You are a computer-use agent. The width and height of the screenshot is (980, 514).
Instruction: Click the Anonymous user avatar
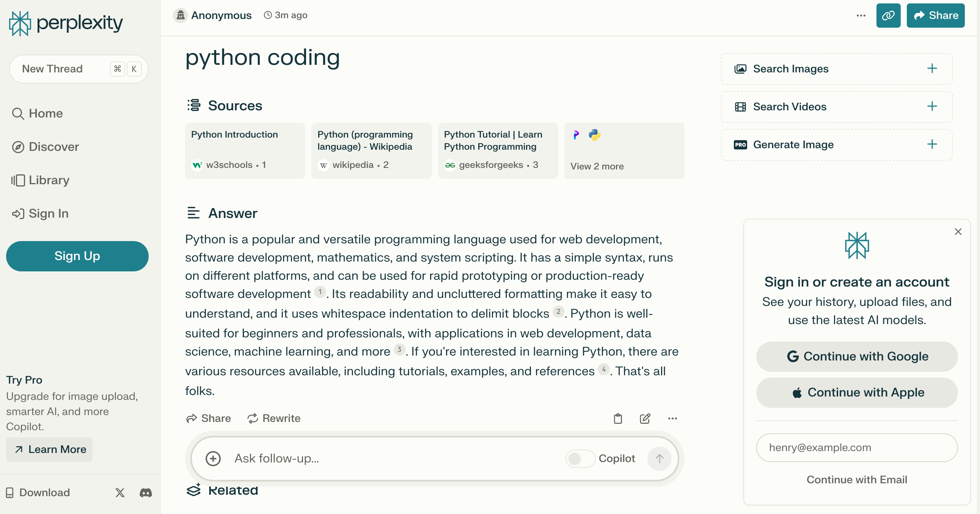tap(181, 15)
